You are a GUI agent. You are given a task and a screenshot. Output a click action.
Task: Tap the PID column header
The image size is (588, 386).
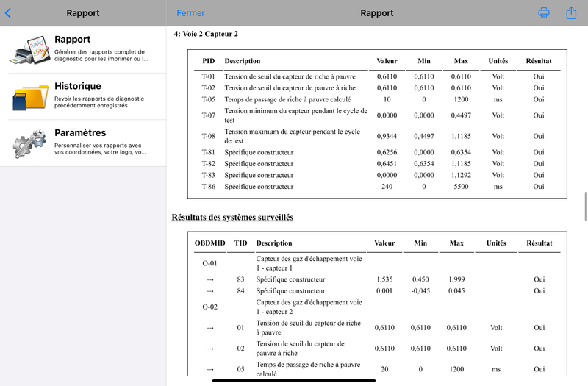click(x=209, y=61)
